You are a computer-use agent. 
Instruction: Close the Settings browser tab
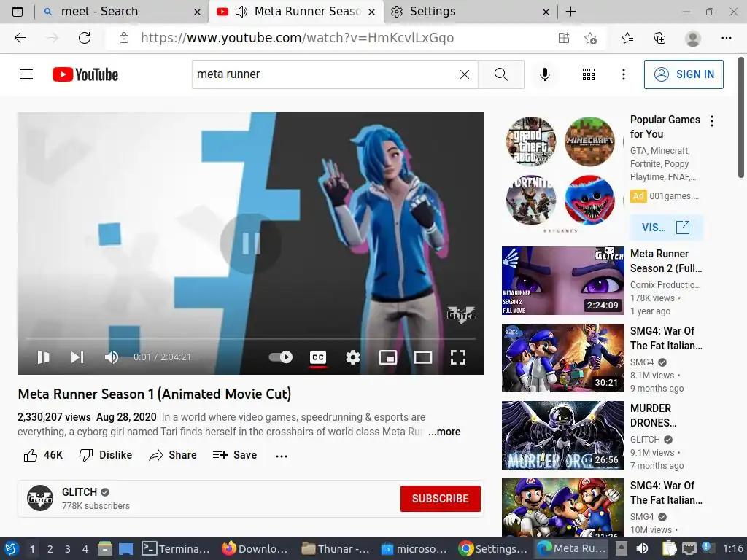(x=546, y=12)
